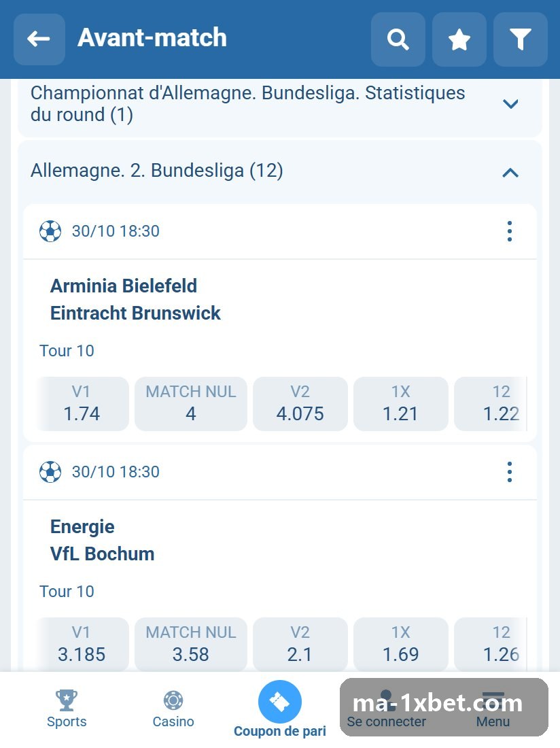Viewport: 560px width, 748px height.
Task: Open three-dot menu for Energie match
Action: 510,472
